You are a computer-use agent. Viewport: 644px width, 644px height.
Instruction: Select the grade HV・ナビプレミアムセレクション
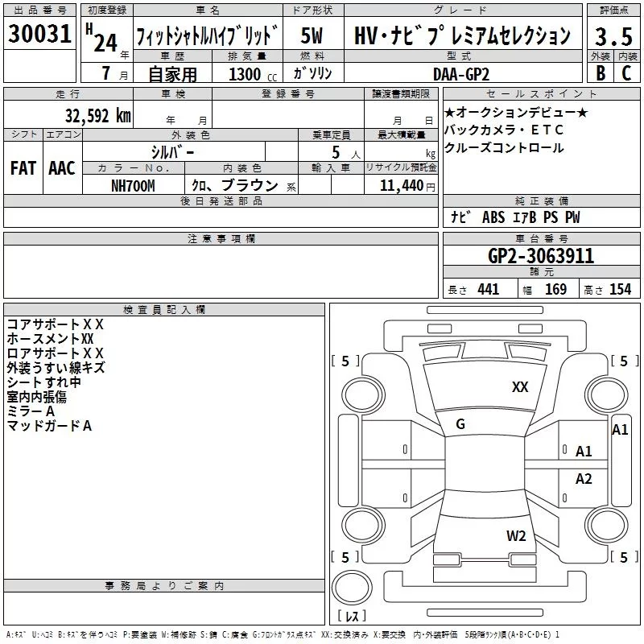click(462, 35)
